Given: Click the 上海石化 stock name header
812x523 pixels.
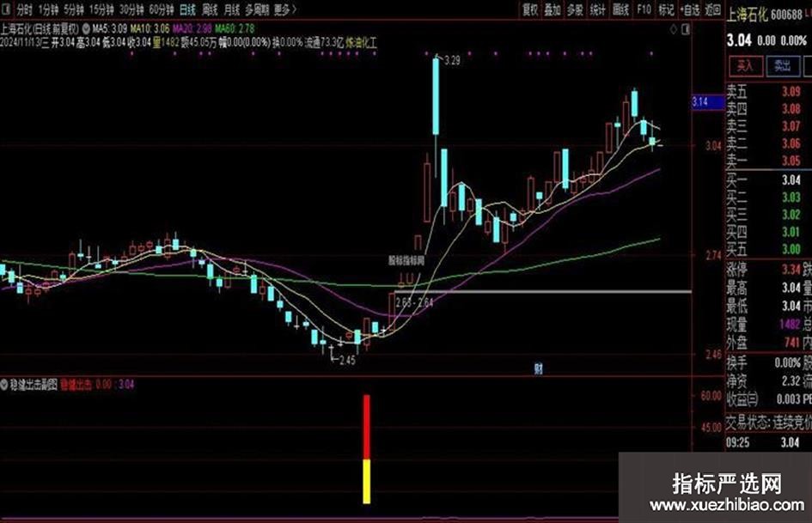Looking at the screenshot, I should coord(747,15).
